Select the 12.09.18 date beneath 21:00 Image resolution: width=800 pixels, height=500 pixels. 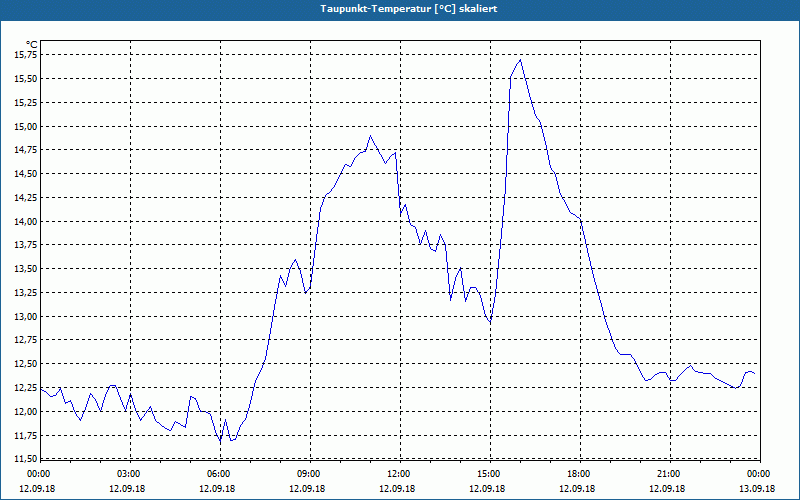tap(667, 488)
